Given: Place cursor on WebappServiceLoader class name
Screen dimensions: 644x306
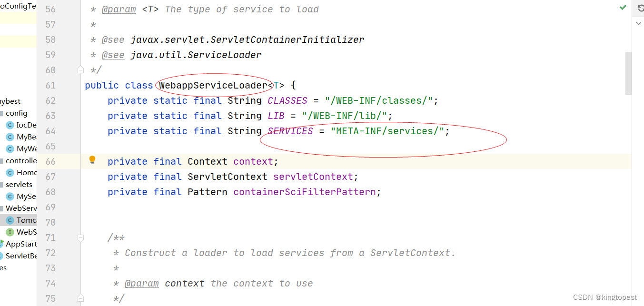Looking at the screenshot, I should pyautogui.click(x=213, y=85).
